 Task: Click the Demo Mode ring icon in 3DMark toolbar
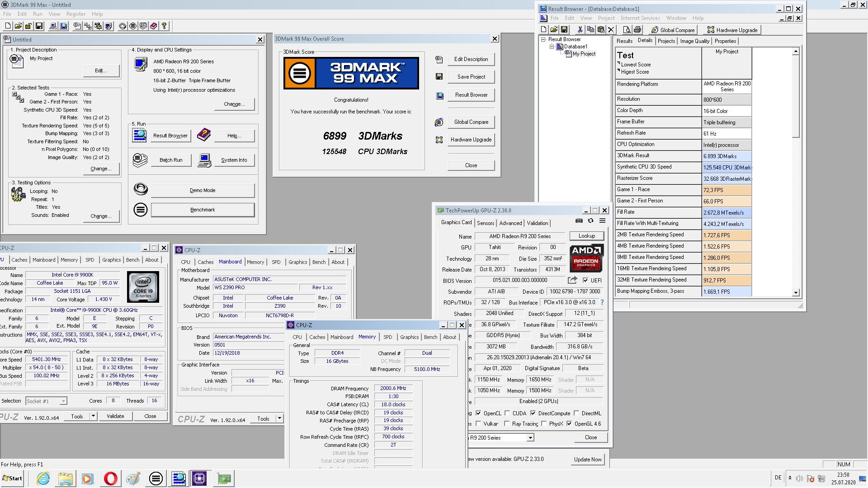[123, 26]
